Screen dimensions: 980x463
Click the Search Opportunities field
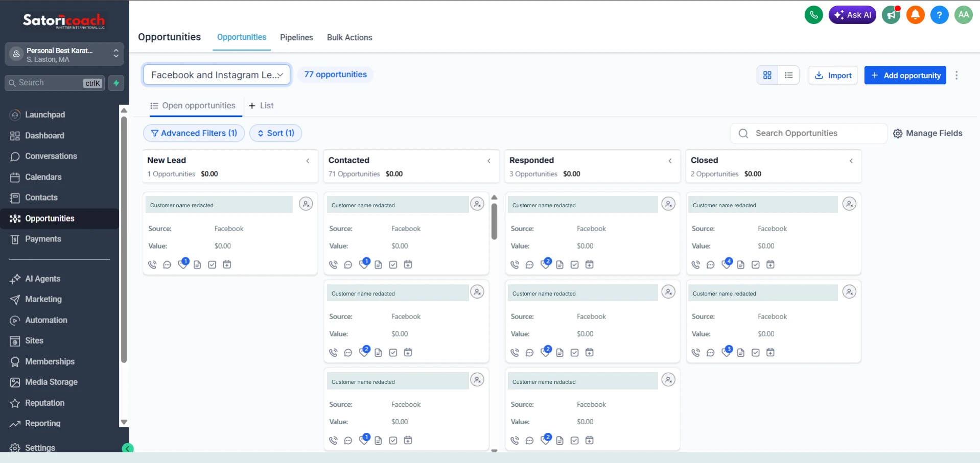808,133
